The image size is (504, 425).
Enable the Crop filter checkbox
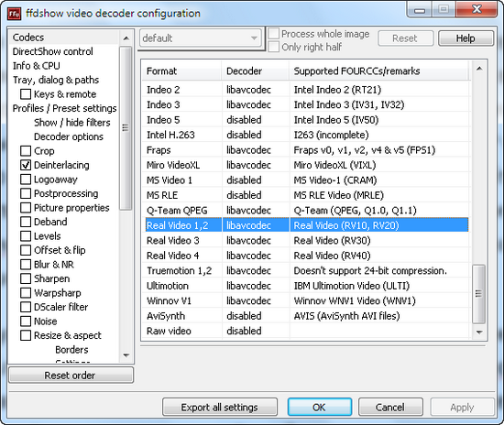[x=26, y=151]
